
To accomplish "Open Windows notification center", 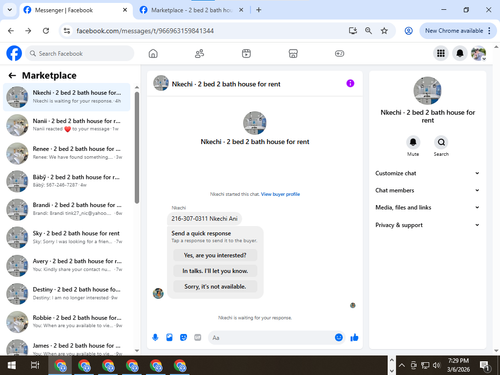I will pyautogui.click(x=484, y=366).
